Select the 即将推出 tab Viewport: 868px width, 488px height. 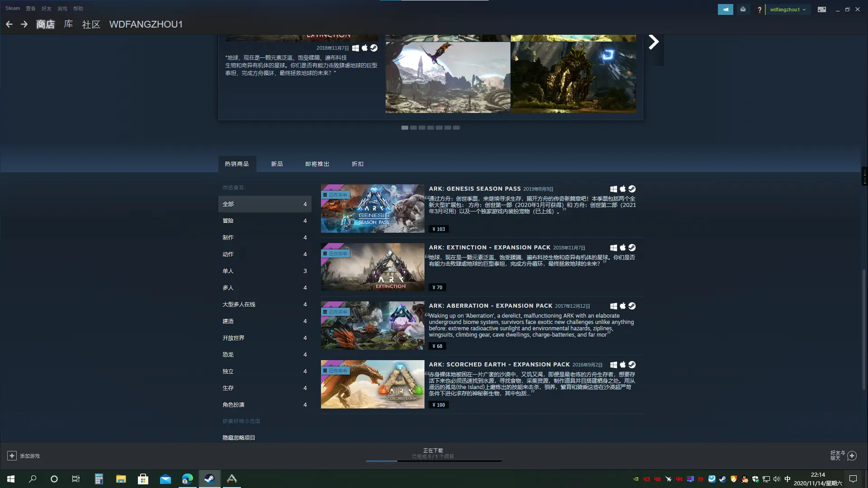click(x=317, y=164)
